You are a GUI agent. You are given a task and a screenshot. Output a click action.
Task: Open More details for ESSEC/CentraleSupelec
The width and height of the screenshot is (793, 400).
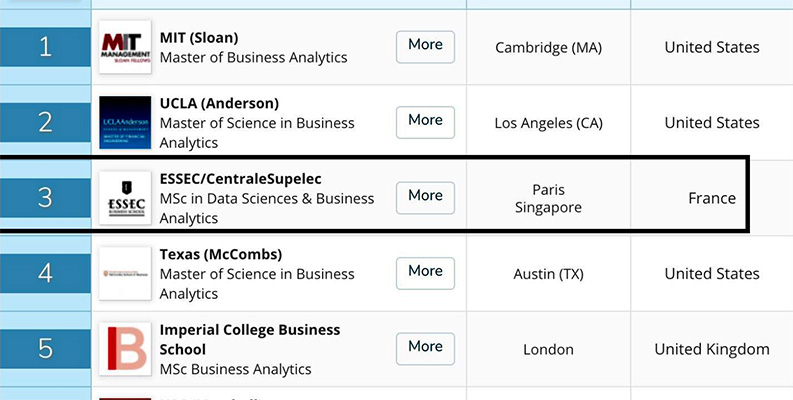pos(425,196)
